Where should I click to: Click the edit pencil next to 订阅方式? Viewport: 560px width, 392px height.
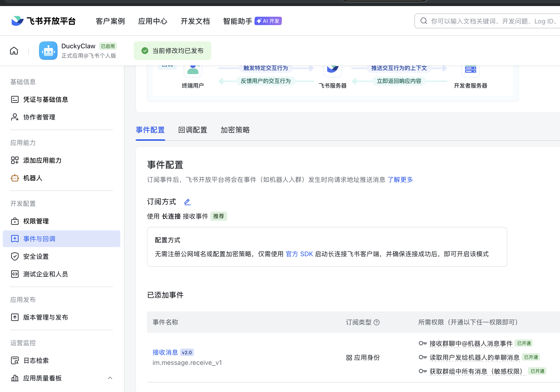point(187,202)
